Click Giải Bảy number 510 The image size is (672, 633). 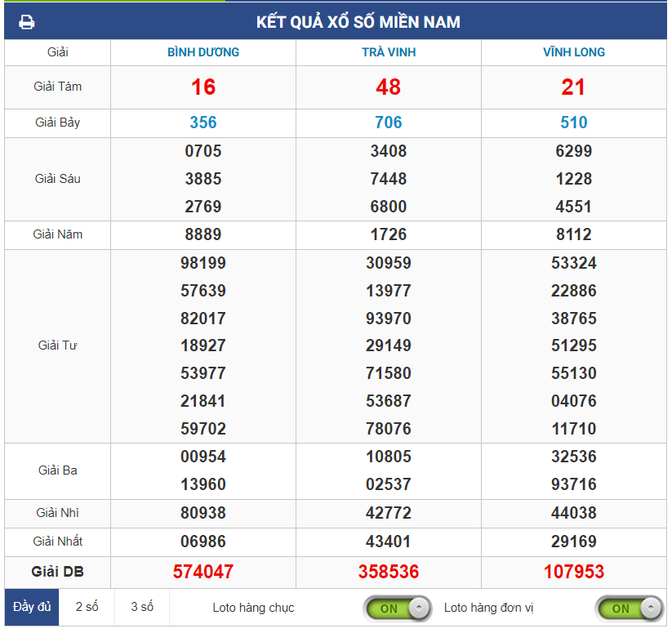point(573,123)
